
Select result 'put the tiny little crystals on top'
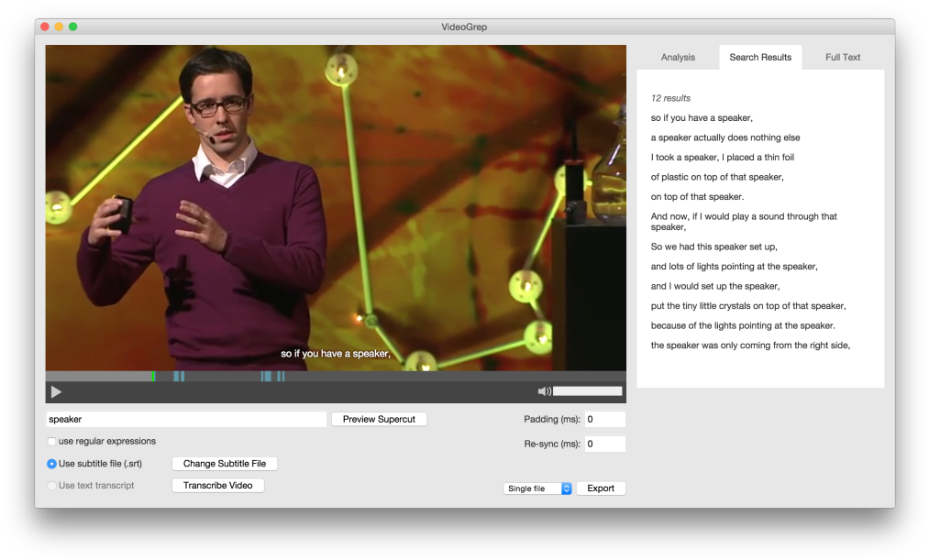point(748,305)
